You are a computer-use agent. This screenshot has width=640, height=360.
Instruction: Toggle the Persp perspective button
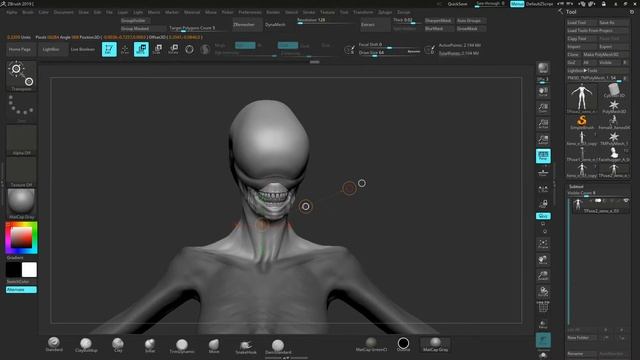(x=543, y=156)
